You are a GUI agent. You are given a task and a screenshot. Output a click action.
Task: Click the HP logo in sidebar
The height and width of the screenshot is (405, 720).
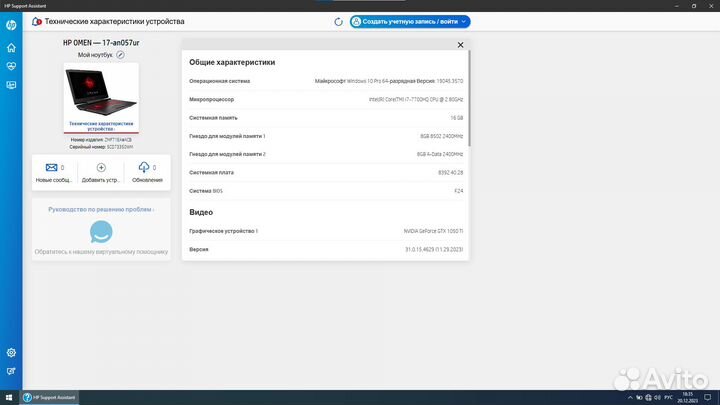click(11, 25)
